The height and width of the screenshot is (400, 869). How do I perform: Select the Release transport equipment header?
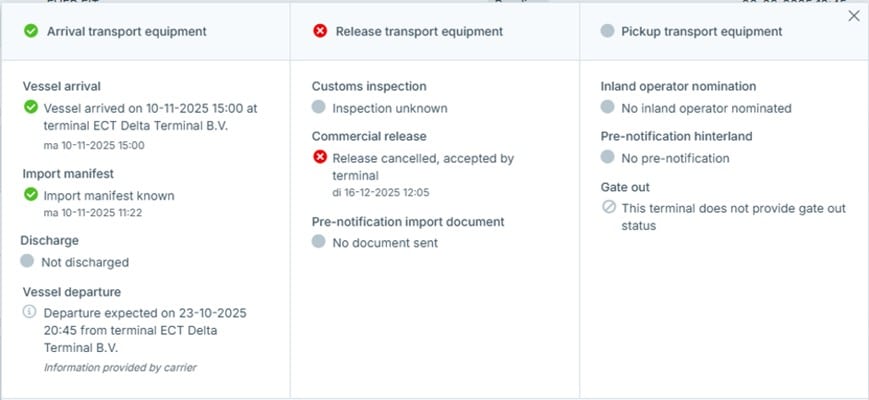(419, 31)
